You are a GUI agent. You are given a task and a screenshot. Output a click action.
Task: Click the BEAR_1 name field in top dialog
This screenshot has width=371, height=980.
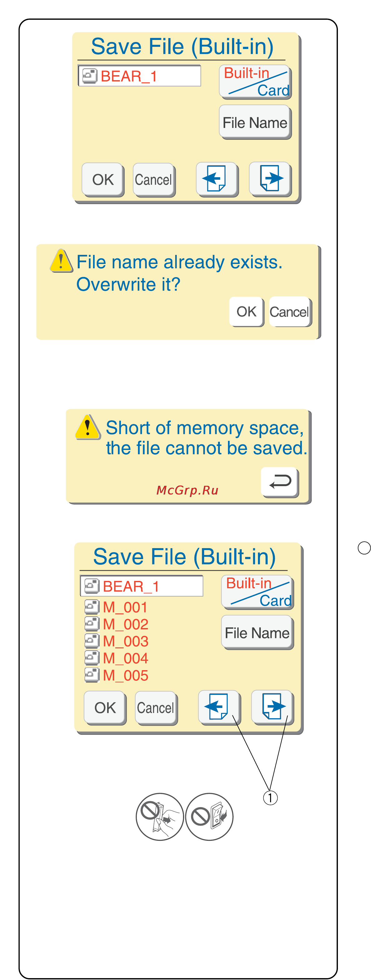(x=139, y=76)
